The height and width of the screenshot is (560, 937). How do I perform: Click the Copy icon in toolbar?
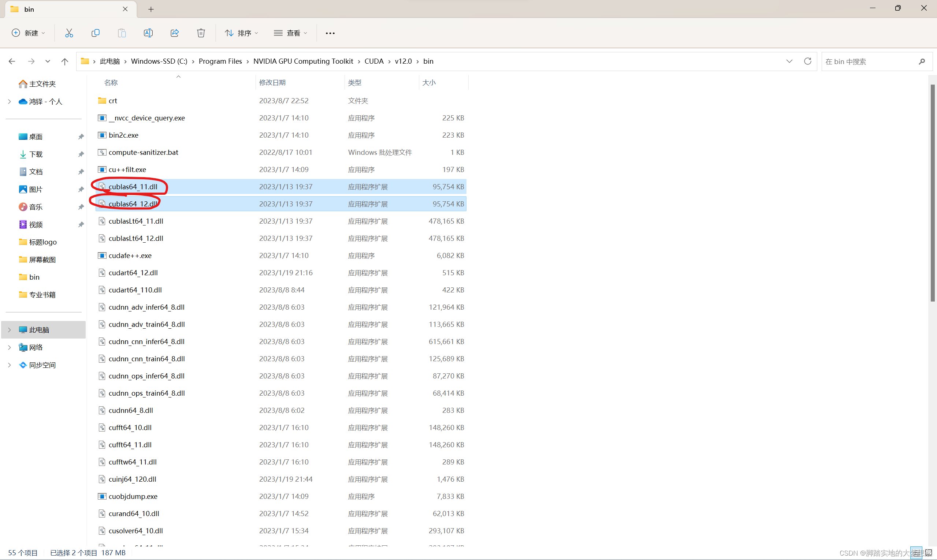96,33
